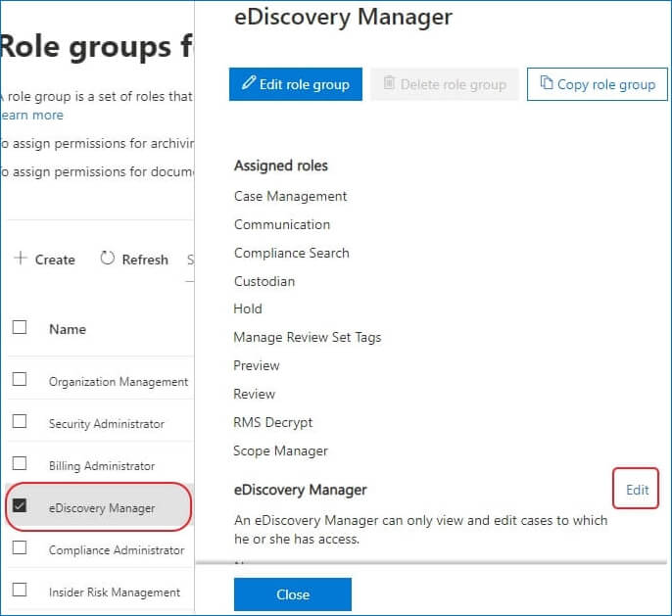Click the plus icon next to Create
672x616 pixels.
point(21,258)
